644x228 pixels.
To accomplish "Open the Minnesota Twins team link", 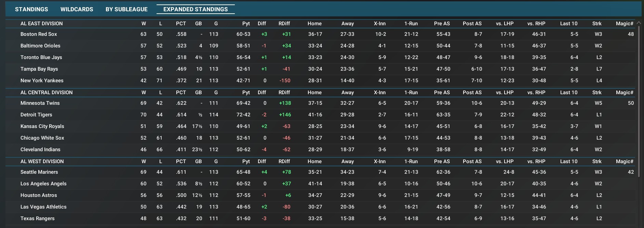I will point(40,103).
